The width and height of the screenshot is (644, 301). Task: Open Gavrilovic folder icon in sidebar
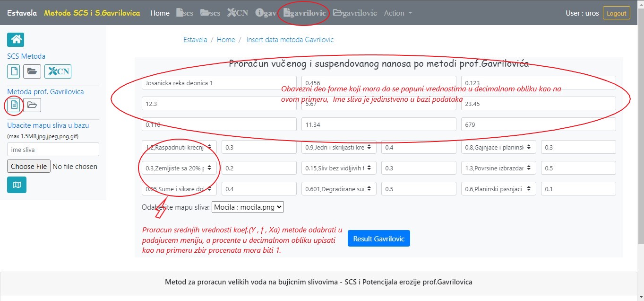(x=32, y=105)
